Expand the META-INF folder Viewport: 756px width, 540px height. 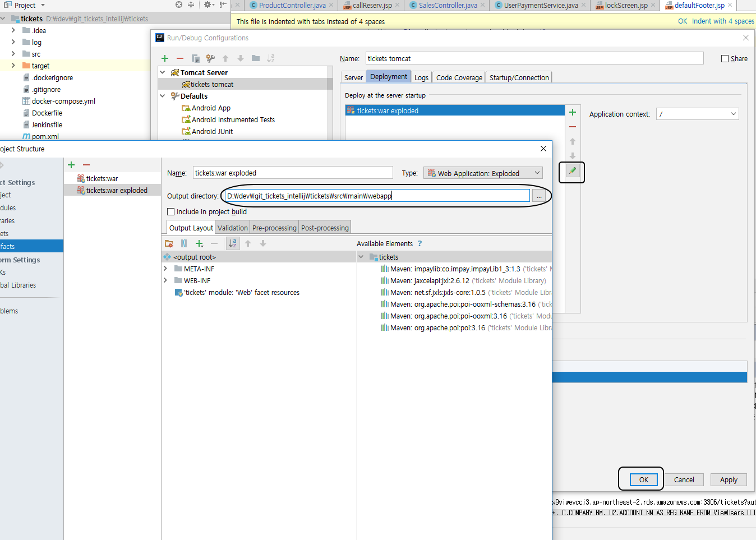(x=165, y=269)
